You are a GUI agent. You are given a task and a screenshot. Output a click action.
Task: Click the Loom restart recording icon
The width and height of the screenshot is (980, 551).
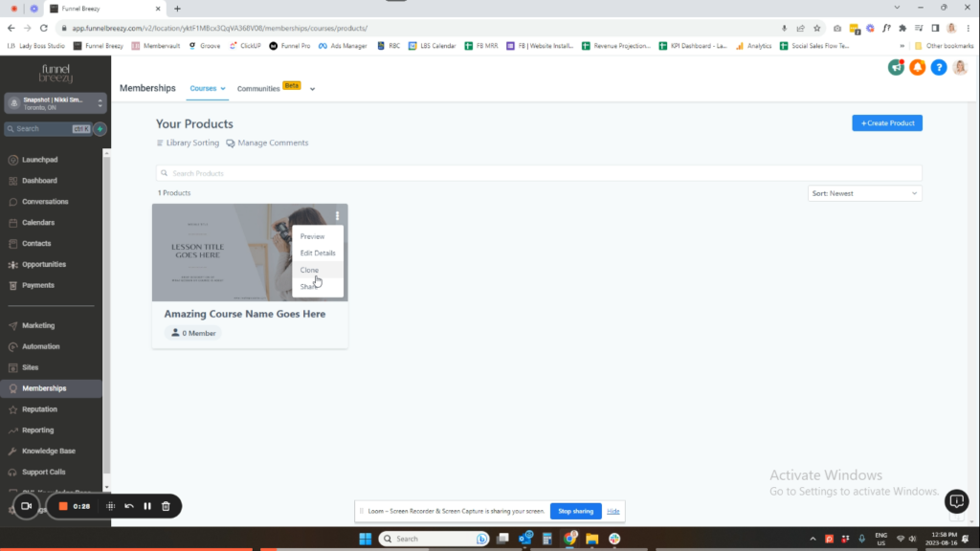pos(129,506)
